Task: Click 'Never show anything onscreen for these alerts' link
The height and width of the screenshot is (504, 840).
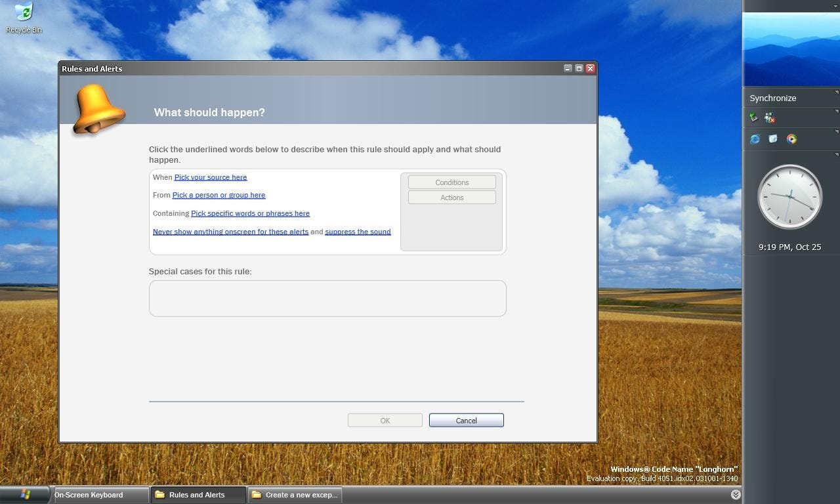Action: coord(230,232)
